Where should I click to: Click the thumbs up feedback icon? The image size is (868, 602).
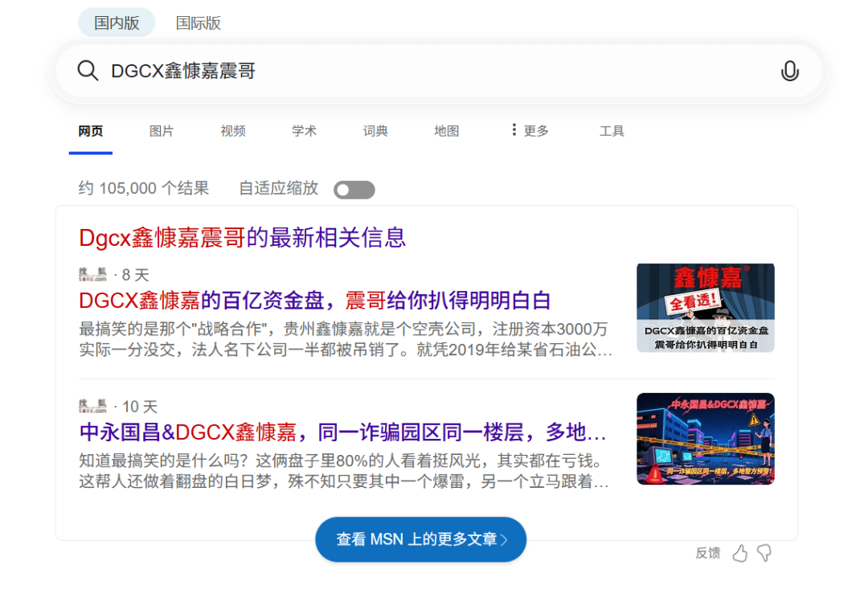click(x=739, y=553)
